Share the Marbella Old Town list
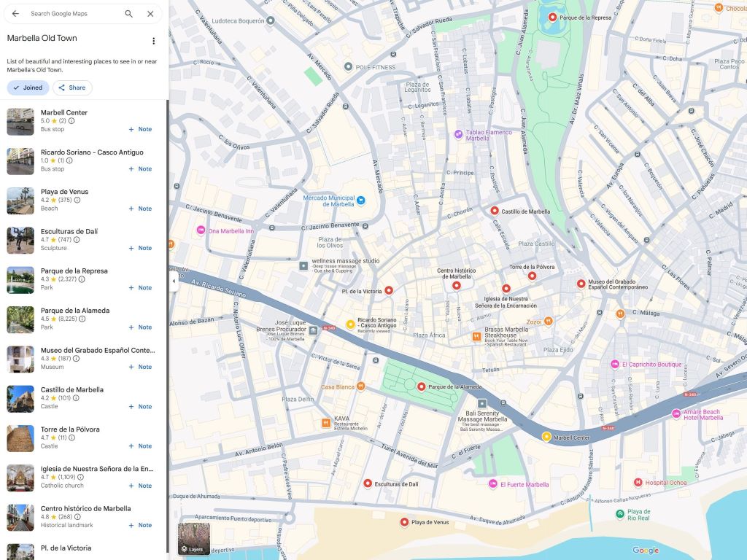The height and width of the screenshot is (560, 747). pyautogui.click(x=72, y=87)
